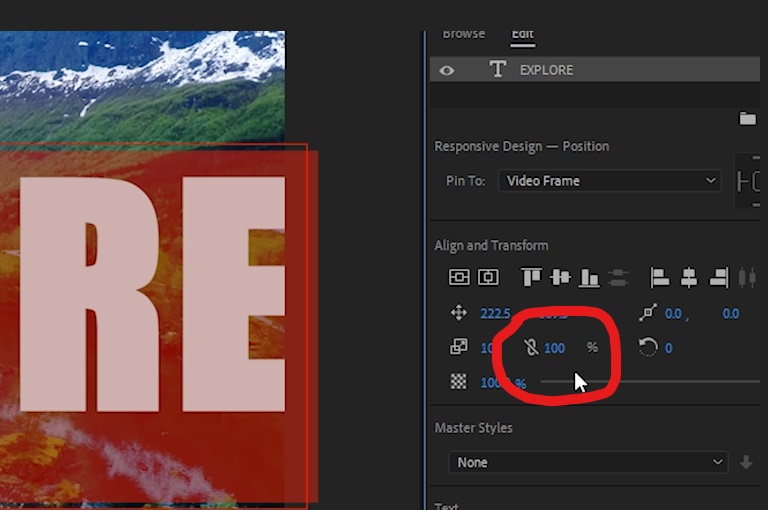Edit anchor point Y value 0.0
The image size is (768, 510).
730,314
